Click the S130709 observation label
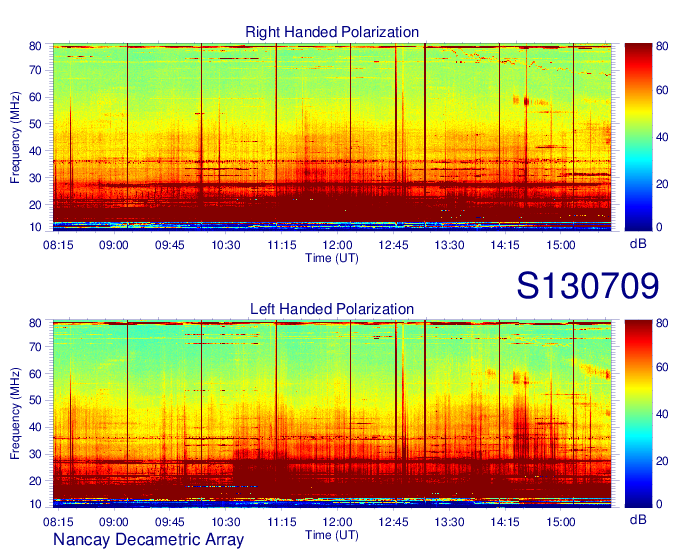 [x=588, y=286]
